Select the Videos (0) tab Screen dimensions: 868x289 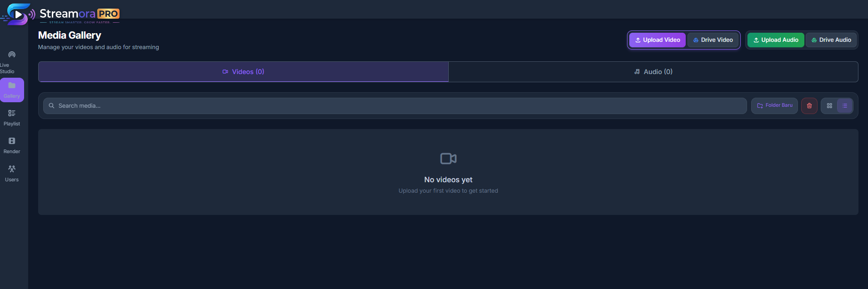click(x=243, y=72)
